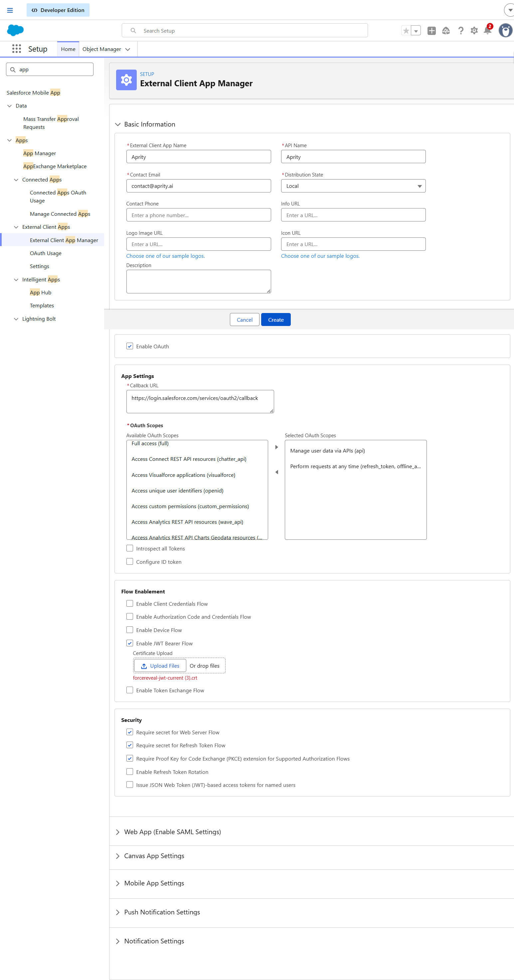Open OAuth Usage under External Client Apps
The image size is (514, 980).
pyautogui.click(x=46, y=254)
